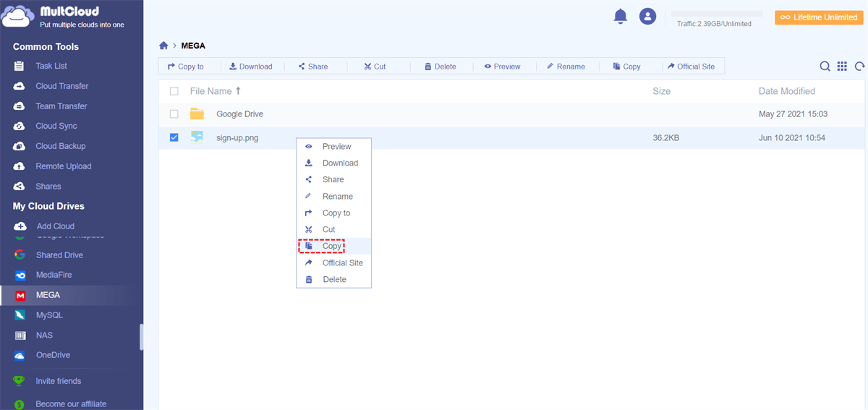Check the Google Drive folder checkbox
Screen dimensions: 868x410
click(x=174, y=114)
